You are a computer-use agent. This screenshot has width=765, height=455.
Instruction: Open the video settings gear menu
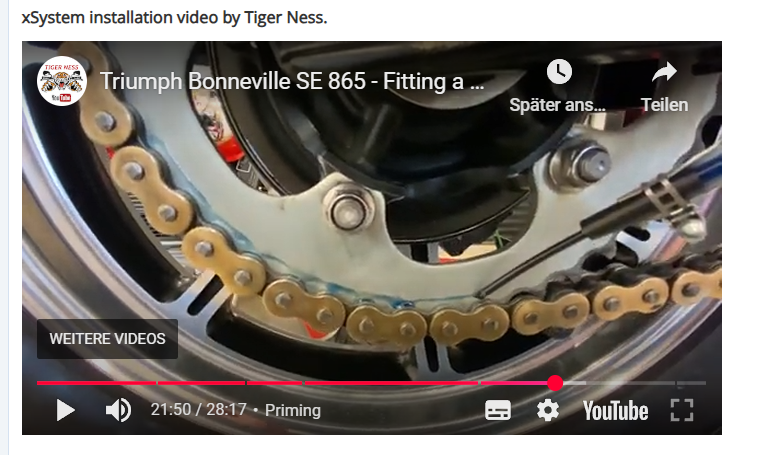point(548,410)
